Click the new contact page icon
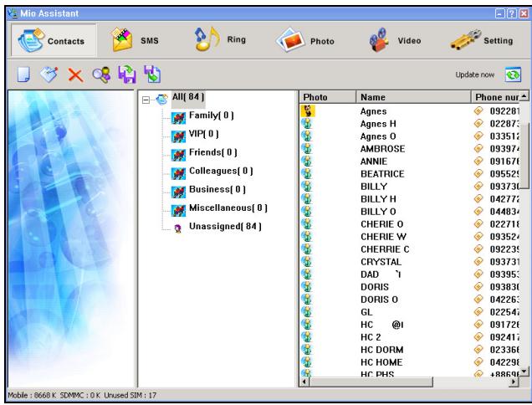532x405 pixels. 23,74
